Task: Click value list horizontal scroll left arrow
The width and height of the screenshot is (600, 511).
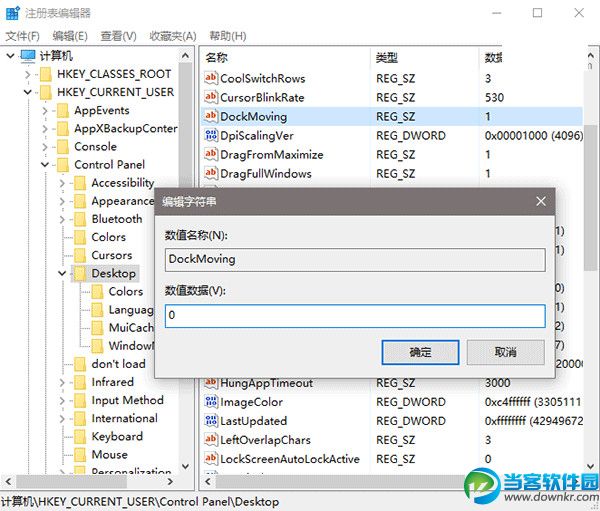Action: (x=208, y=482)
